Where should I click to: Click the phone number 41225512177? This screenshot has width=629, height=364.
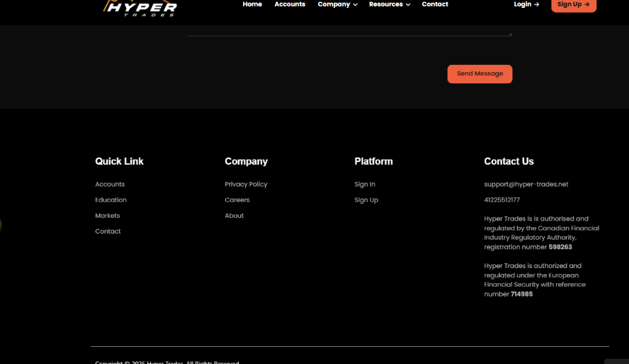click(x=502, y=200)
